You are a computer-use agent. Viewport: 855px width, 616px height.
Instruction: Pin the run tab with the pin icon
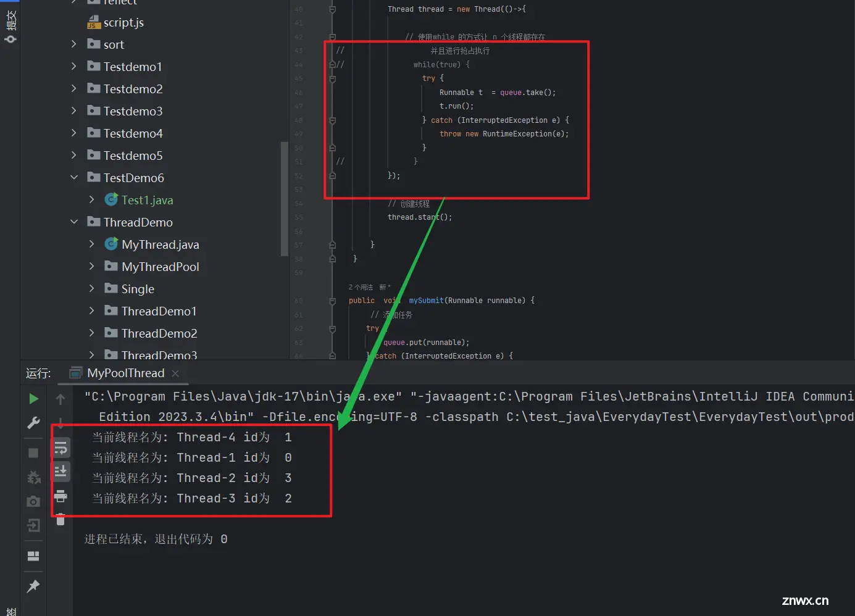pyautogui.click(x=33, y=586)
